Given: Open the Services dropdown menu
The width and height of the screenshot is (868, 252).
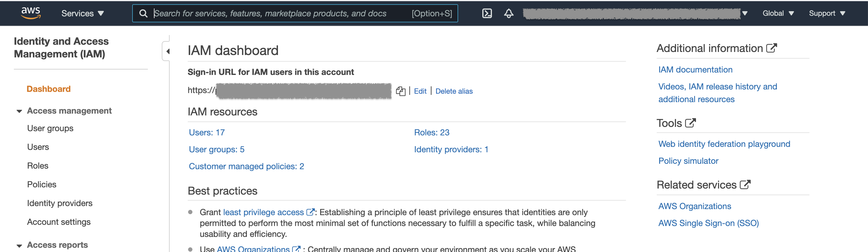Looking at the screenshot, I should (82, 13).
